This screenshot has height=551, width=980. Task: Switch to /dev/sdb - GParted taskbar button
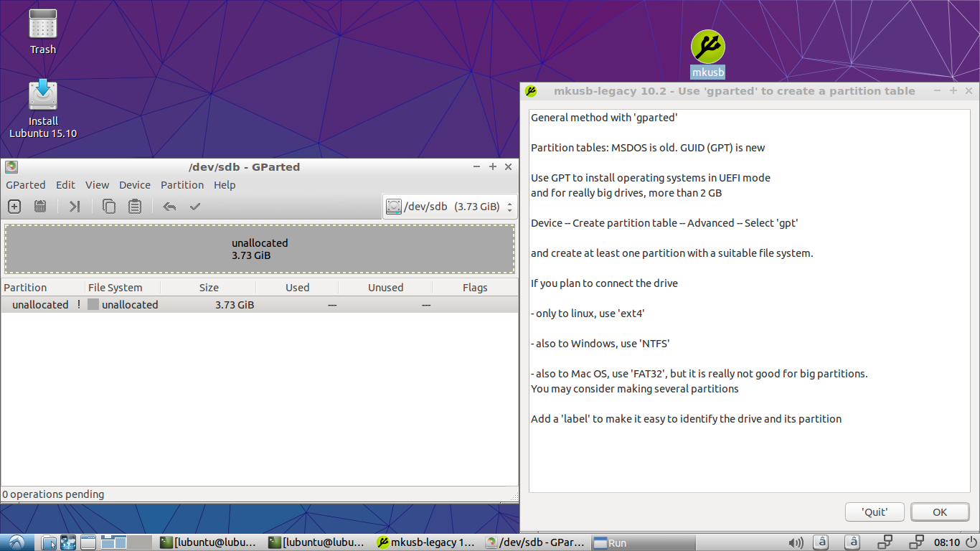click(536, 543)
